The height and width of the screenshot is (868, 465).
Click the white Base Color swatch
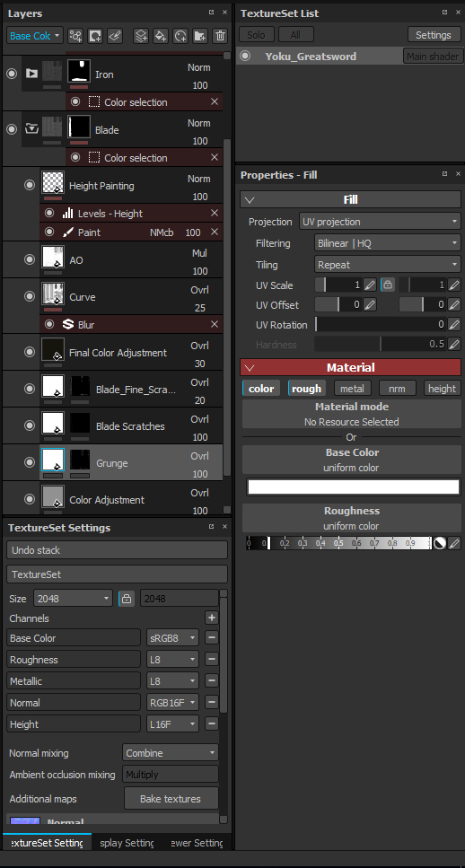[x=353, y=487]
